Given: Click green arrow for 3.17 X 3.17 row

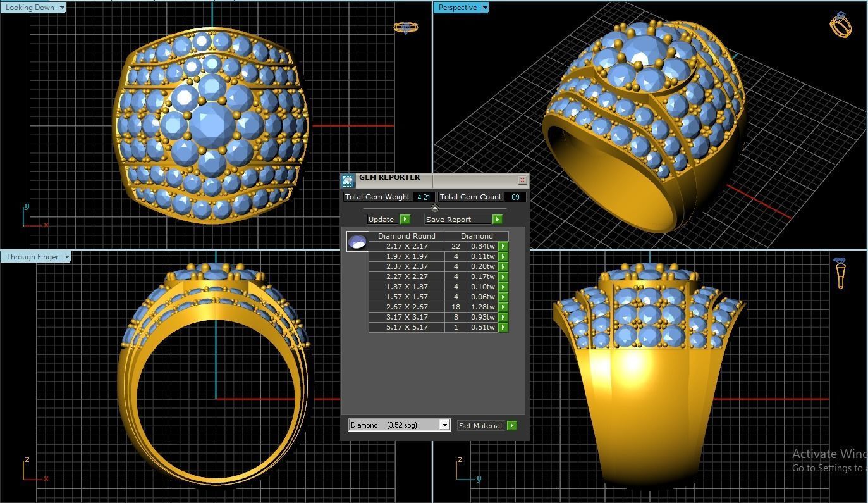Looking at the screenshot, I should pos(503,317).
